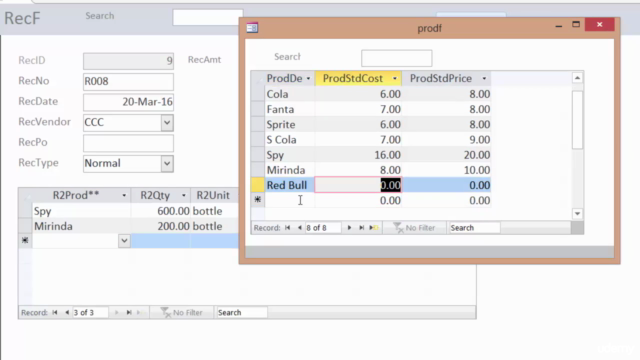This screenshot has width=640, height=360.
Task: Open the R2Prod column header dropdown
Action: (x=124, y=196)
